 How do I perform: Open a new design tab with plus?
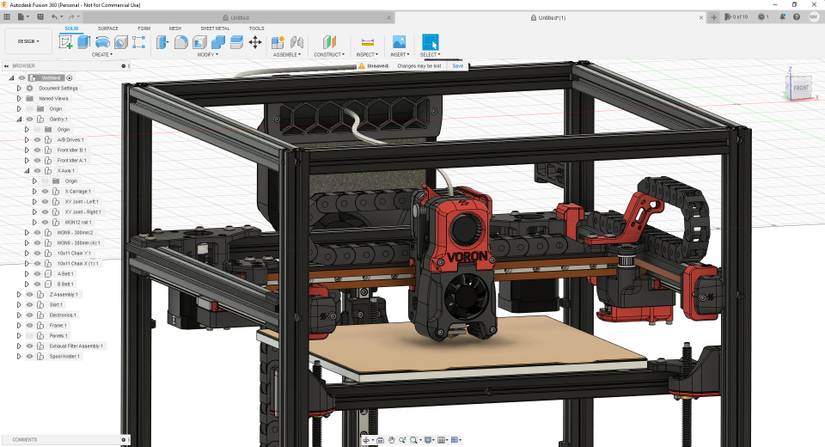pos(713,17)
